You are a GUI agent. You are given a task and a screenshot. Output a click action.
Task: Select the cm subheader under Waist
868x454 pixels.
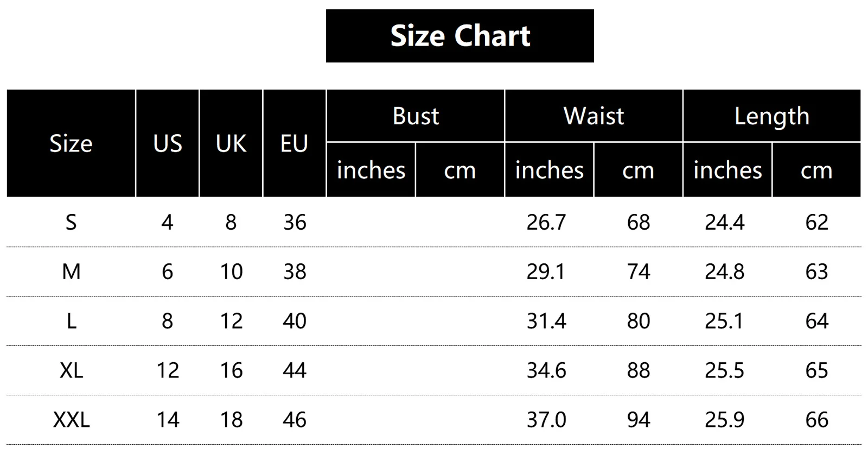[638, 171]
